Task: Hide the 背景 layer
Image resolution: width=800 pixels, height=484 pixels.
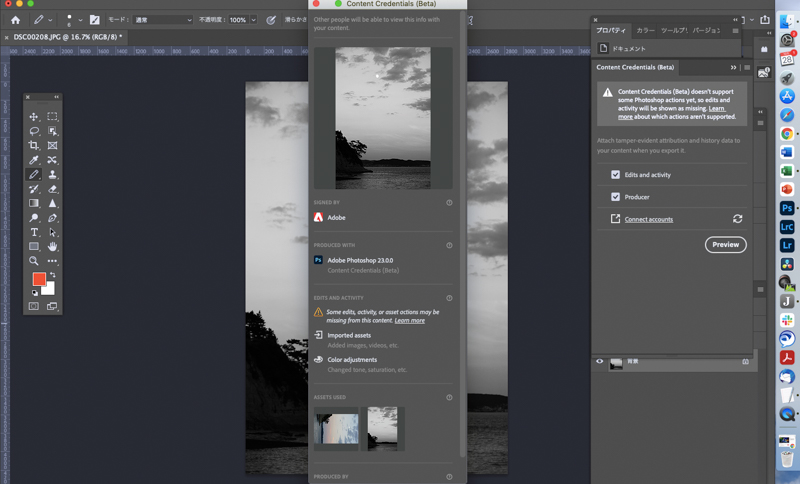Action: tap(599, 362)
